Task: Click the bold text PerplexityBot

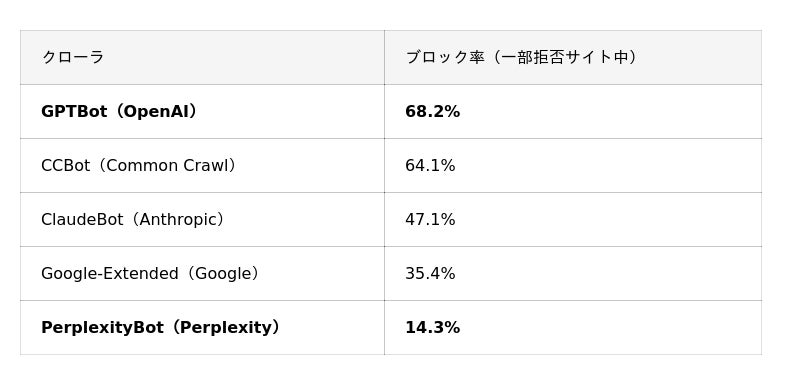Action: click(x=102, y=328)
